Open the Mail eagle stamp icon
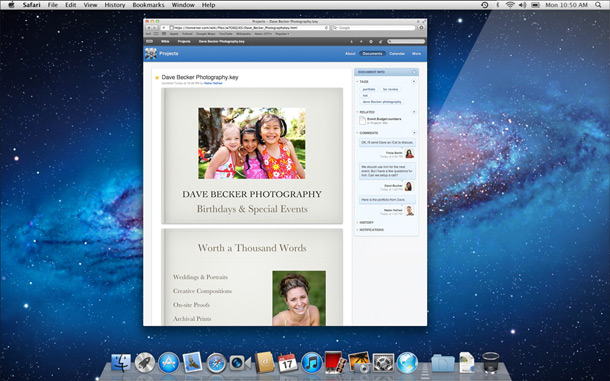The height and width of the screenshot is (381, 610). tap(192, 362)
